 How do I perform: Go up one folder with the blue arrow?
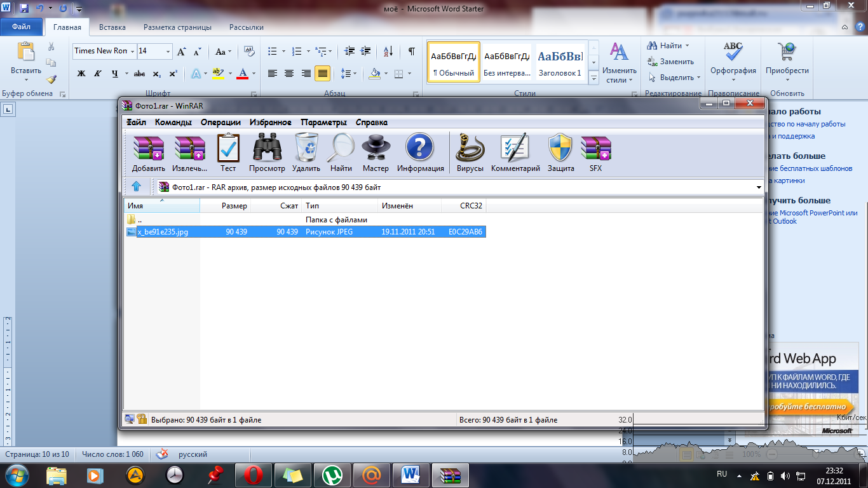point(136,187)
